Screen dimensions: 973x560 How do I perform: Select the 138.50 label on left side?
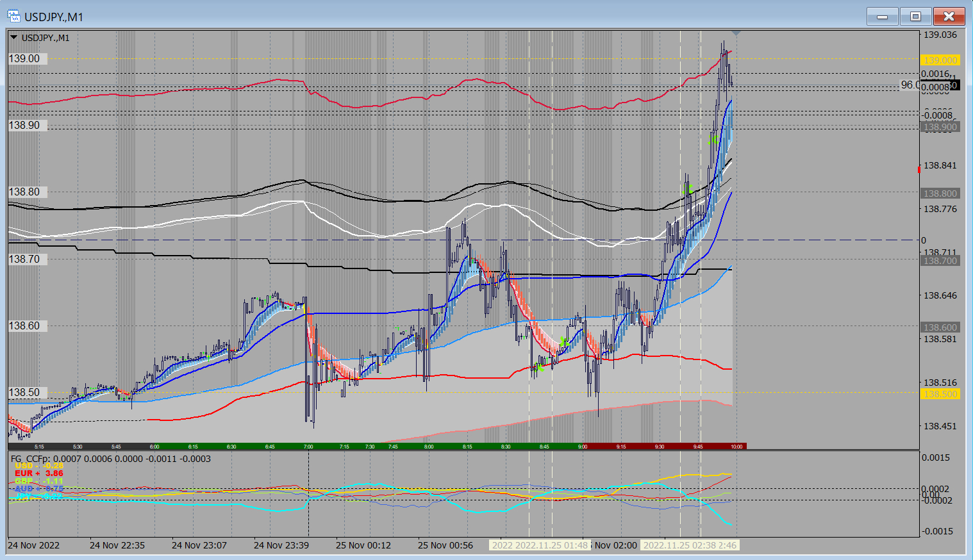tap(24, 392)
